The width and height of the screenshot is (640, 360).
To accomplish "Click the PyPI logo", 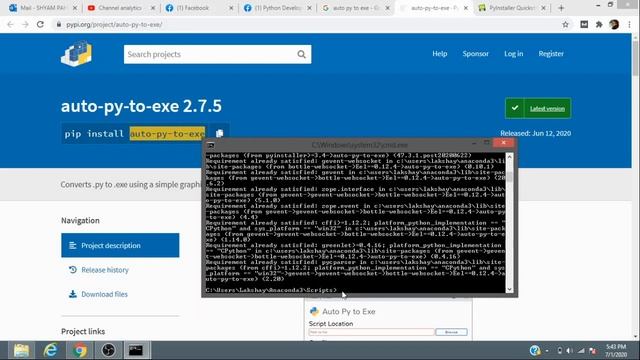I will [77, 53].
